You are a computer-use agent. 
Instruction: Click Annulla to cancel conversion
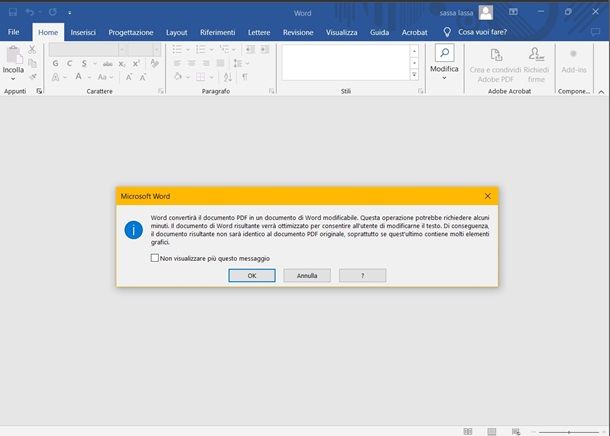coord(307,275)
